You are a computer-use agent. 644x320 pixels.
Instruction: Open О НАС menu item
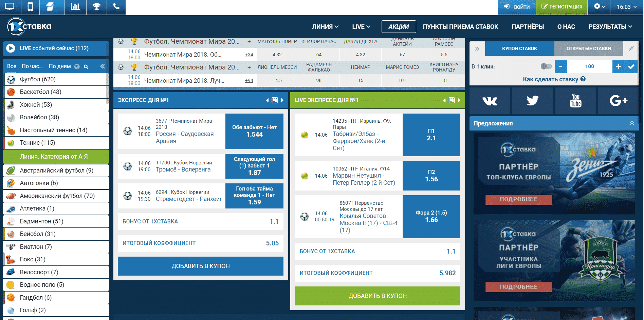[x=566, y=26]
